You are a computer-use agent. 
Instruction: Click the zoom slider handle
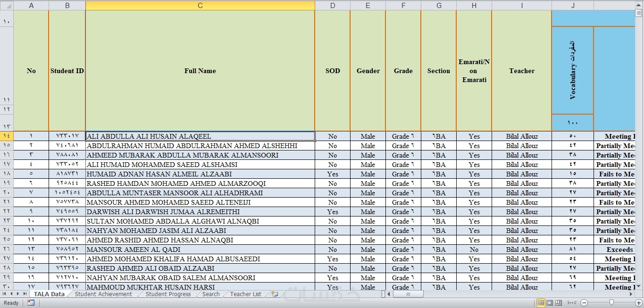click(611, 303)
